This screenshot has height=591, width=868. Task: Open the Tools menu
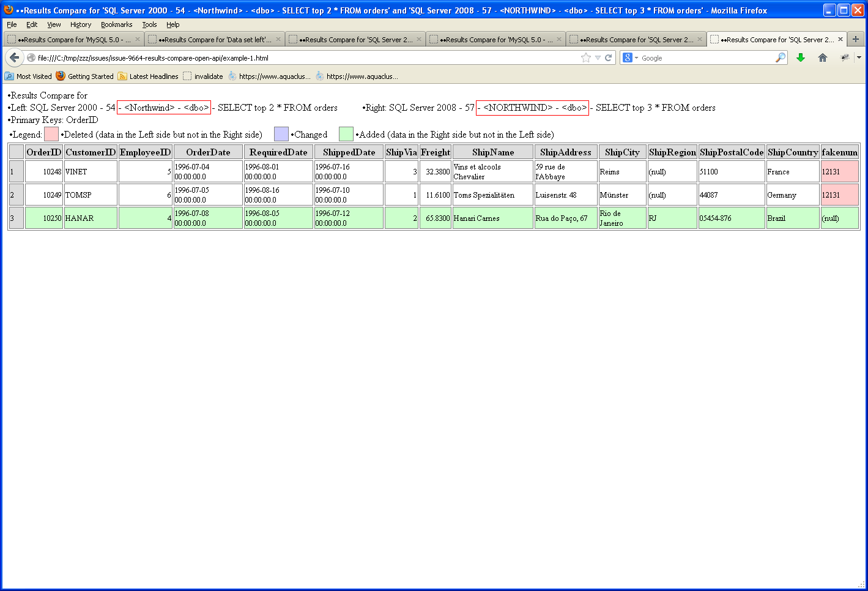point(150,24)
